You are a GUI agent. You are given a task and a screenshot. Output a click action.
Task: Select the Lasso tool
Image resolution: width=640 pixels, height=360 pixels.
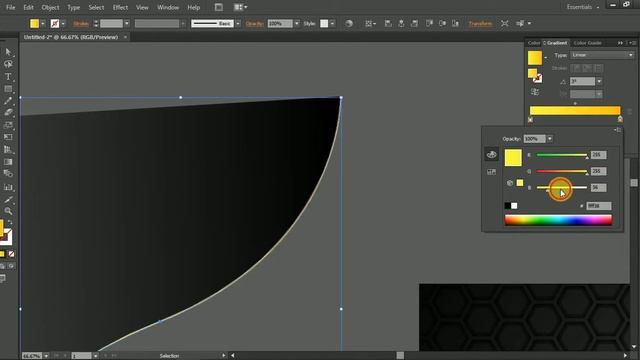8,64
